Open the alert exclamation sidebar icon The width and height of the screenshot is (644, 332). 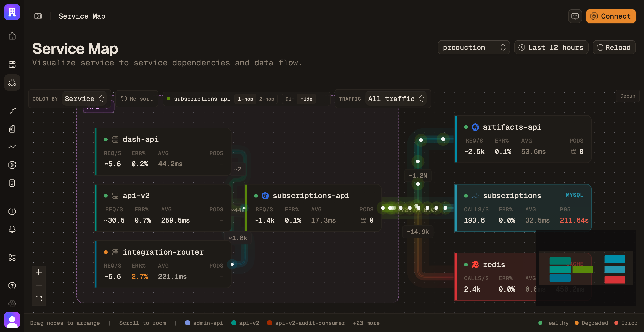pos(12,211)
